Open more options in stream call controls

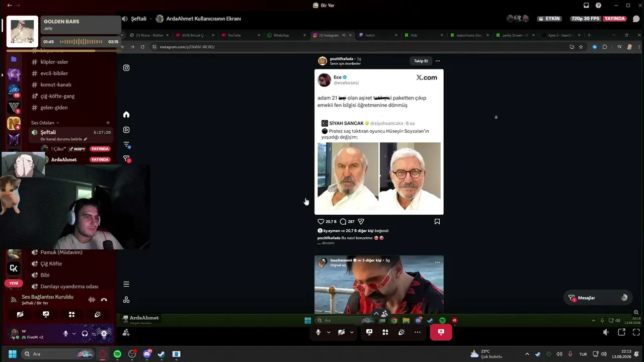[x=418, y=332]
